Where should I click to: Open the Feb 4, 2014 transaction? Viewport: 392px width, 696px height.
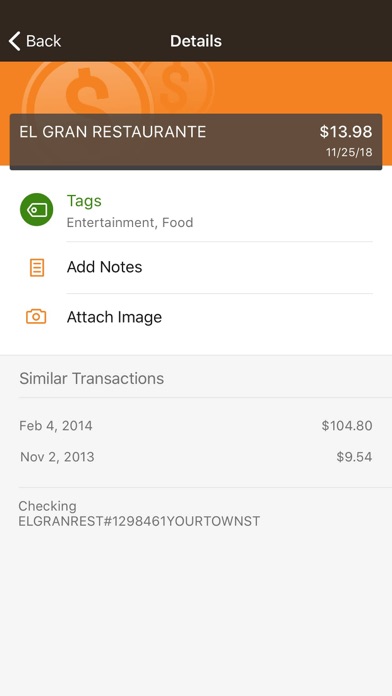(196, 426)
